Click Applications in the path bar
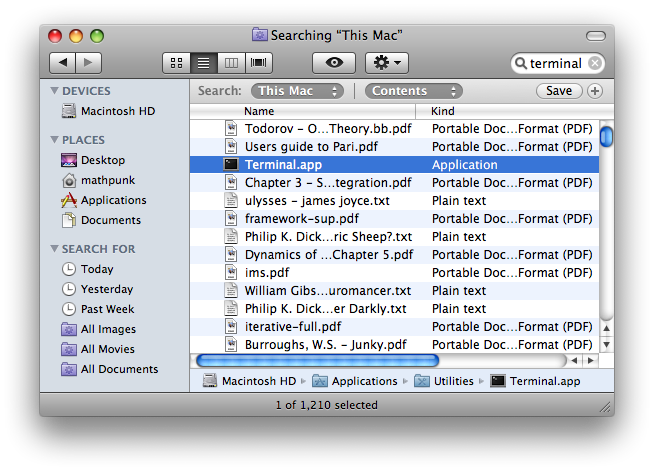The width and height of the screenshot is (654, 471). tap(355, 381)
